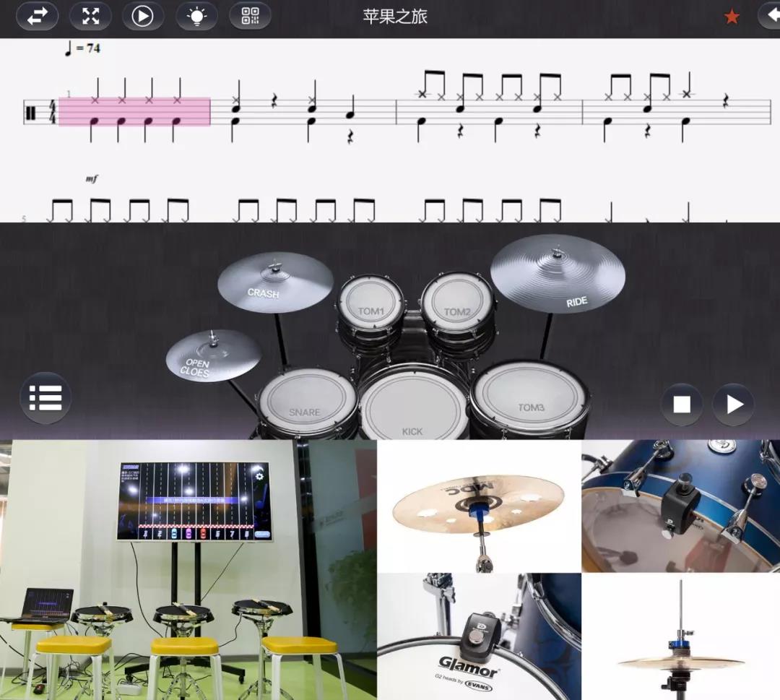Image resolution: width=780 pixels, height=700 pixels.
Task: Hit the TOM3 floor drum
Action: tap(530, 399)
